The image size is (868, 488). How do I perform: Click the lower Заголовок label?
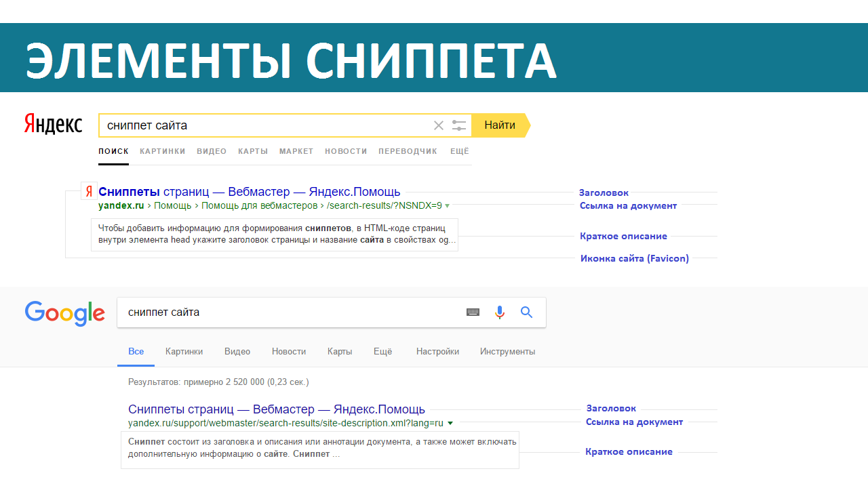coord(611,409)
